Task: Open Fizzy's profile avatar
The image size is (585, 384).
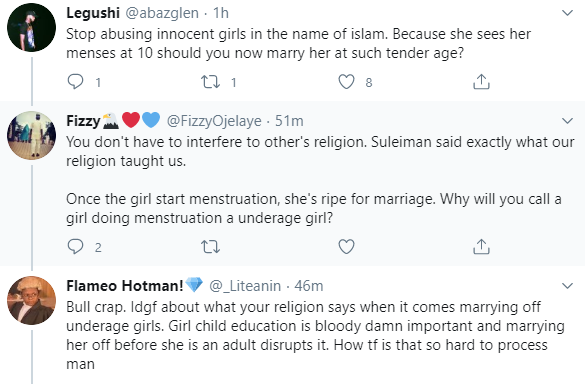Action: click(x=31, y=135)
